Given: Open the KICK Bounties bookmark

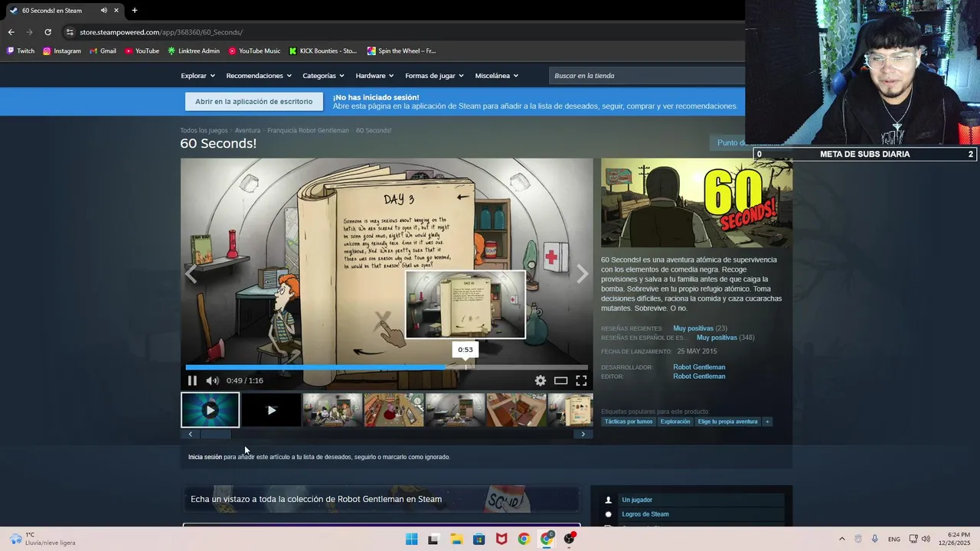Looking at the screenshot, I should 322,51.
